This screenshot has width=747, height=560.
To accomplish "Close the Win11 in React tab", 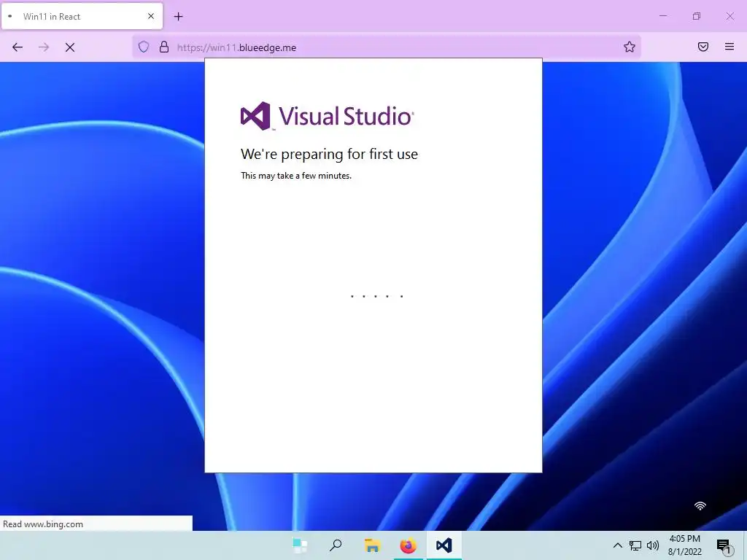I will click(x=151, y=16).
